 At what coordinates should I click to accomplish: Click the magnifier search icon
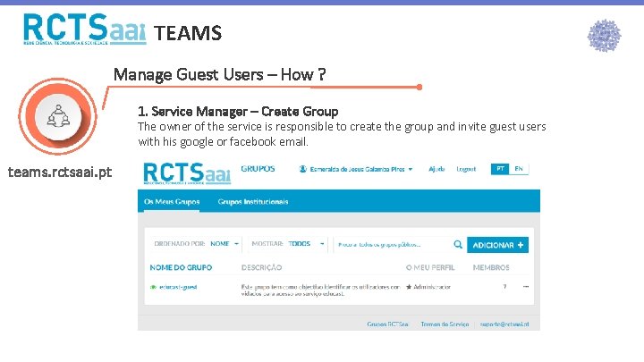pyautogui.click(x=458, y=245)
